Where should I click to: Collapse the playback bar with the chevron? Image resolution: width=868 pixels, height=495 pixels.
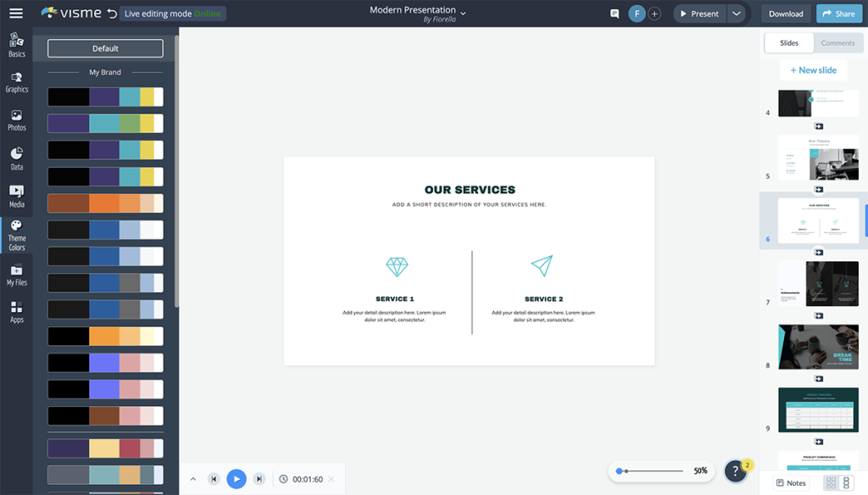click(193, 478)
